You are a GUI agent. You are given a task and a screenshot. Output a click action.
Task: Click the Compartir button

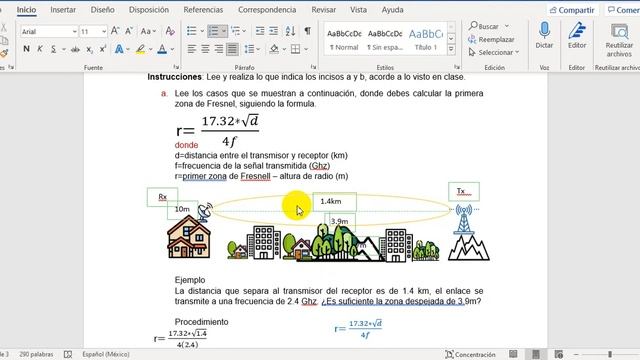572,10
